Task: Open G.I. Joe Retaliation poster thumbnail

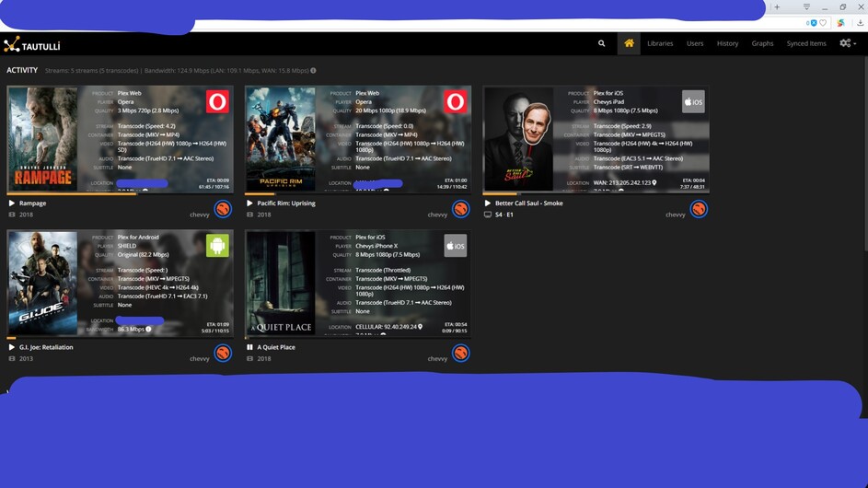Action: pyautogui.click(x=43, y=283)
